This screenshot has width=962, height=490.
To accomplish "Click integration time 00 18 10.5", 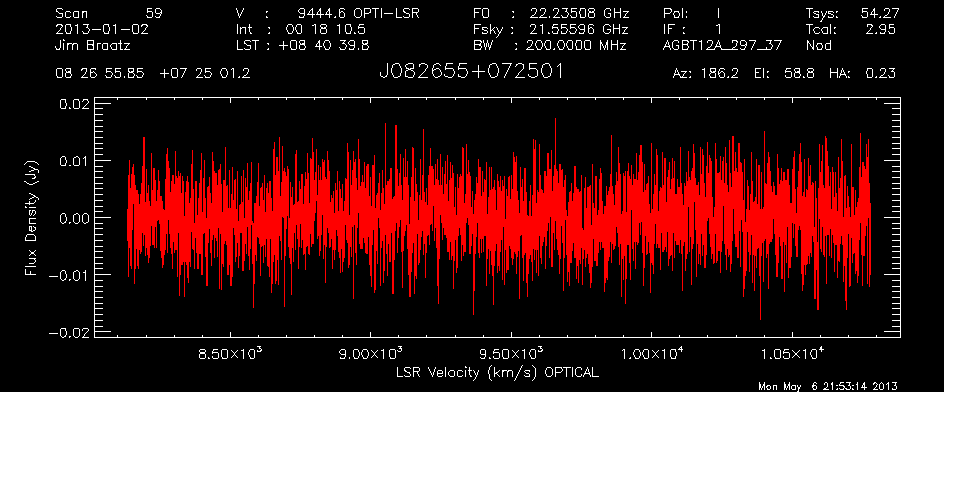I will click(326, 29).
